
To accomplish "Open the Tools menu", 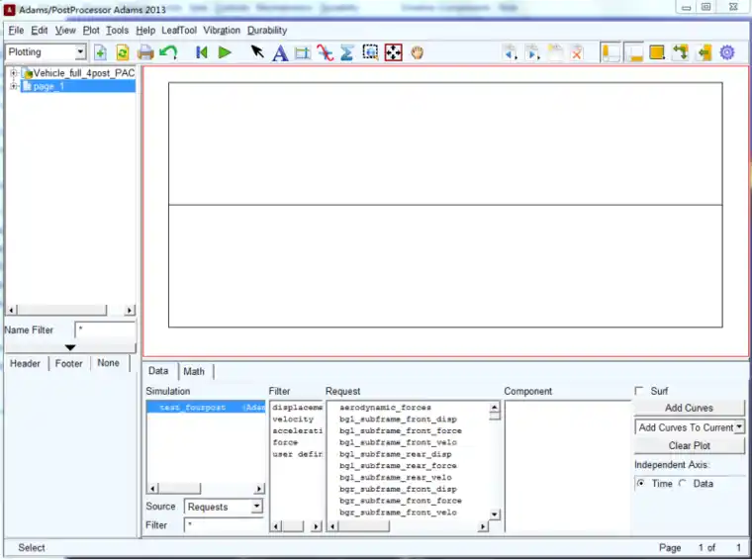I will pos(118,31).
